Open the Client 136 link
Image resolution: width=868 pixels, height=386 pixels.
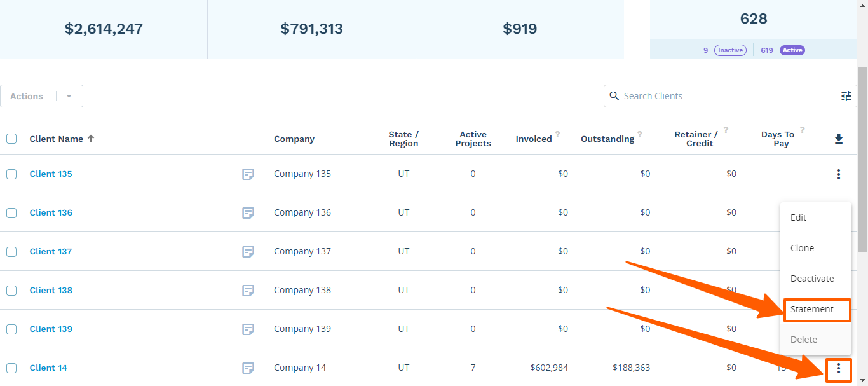pos(51,213)
